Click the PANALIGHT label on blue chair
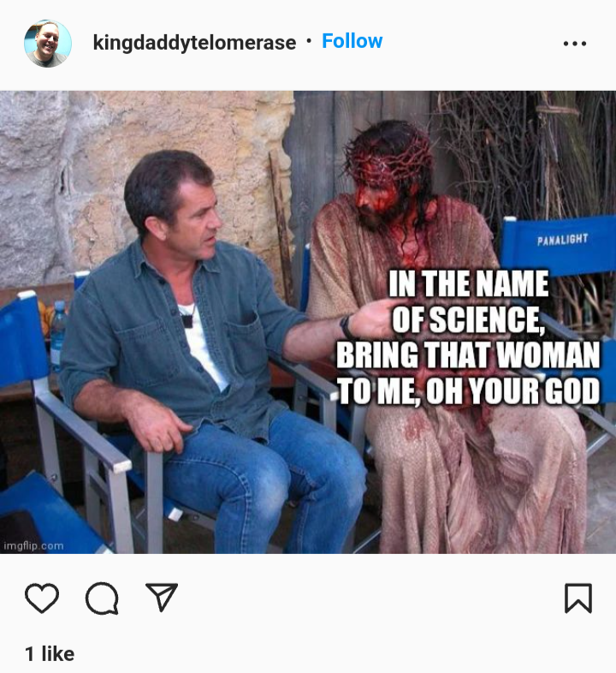The image size is (616, 673). 562,240
